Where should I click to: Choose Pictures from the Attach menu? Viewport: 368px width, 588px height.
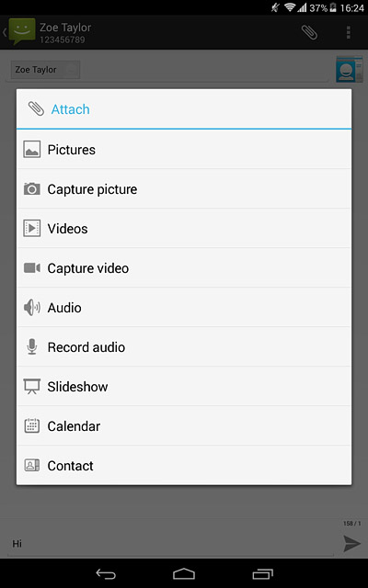(x=184, y=149)
